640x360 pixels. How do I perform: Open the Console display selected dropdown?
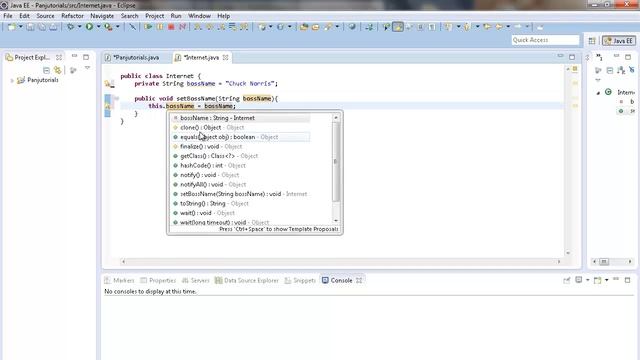tap(587, 280)
